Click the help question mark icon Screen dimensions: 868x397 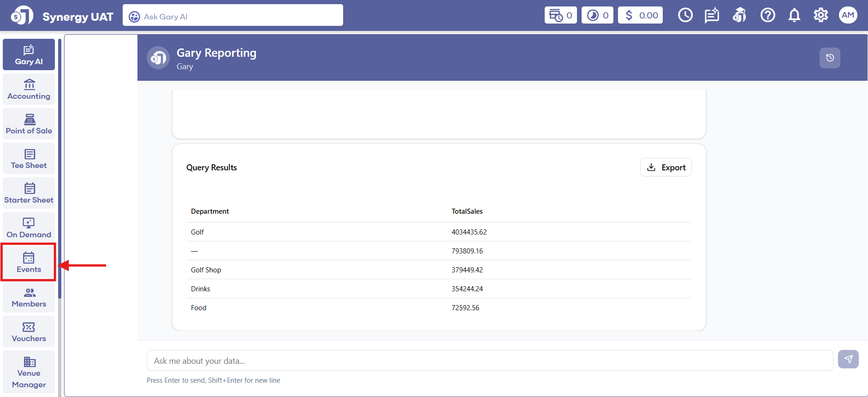[x=767, y=15]
